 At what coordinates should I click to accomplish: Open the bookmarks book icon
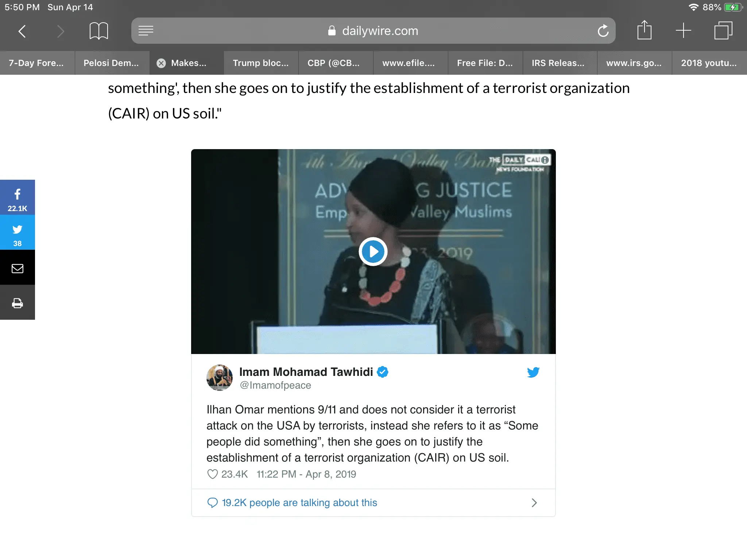[x=98, y=31]
